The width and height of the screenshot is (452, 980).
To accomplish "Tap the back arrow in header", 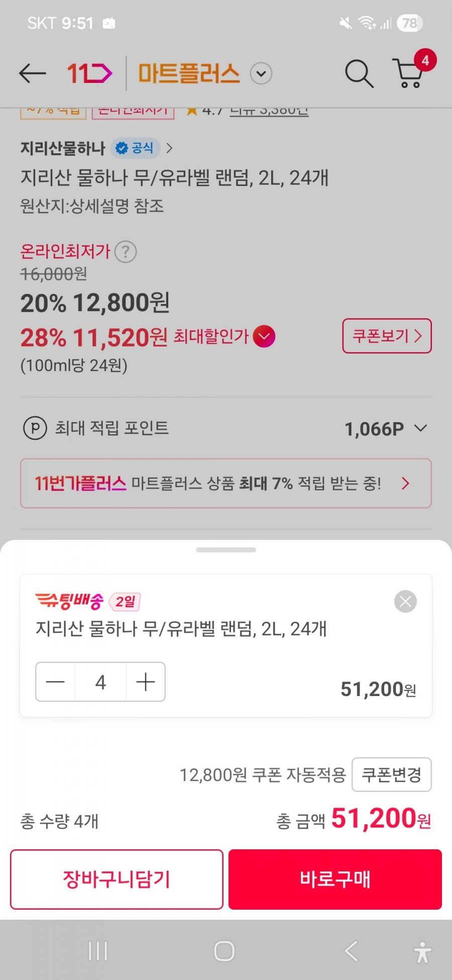I will (33, 73).
